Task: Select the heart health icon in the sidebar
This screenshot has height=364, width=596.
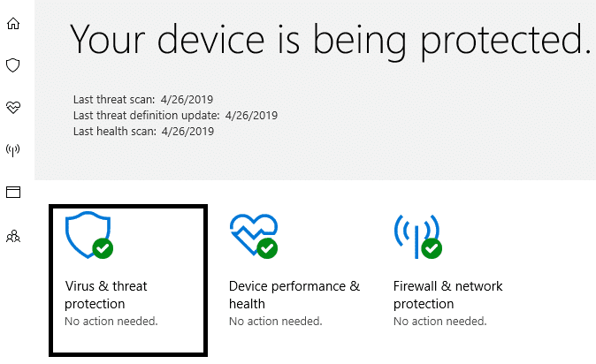Action: 13,107
